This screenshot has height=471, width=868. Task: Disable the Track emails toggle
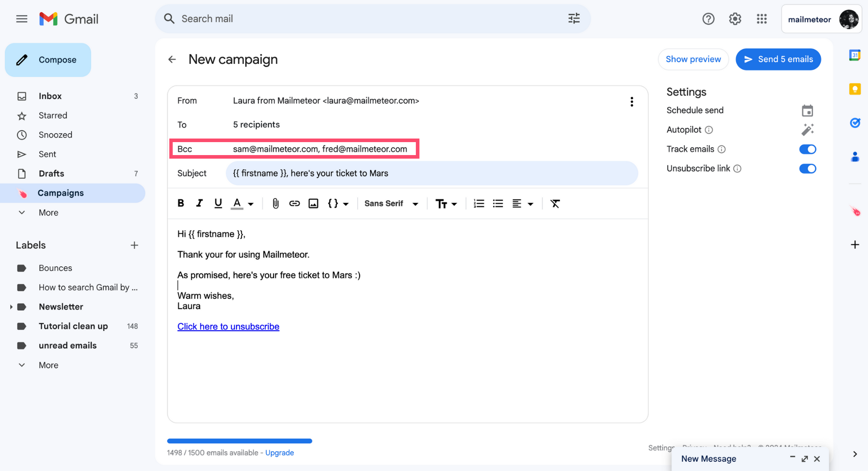(808, 149)
